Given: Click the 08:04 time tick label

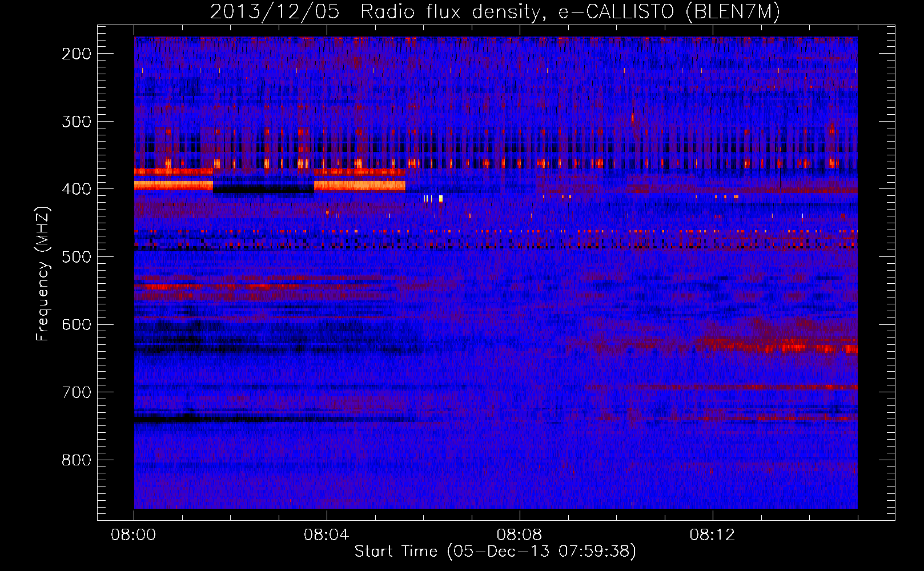Looking at the screenshot, I should pyautogui.click(x=327, y=535).
